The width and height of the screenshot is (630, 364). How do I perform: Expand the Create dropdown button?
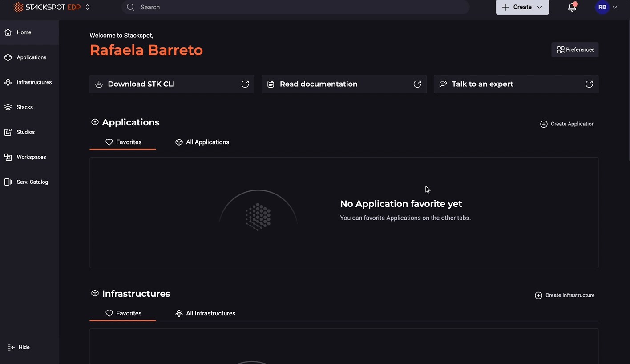point(522,7)
